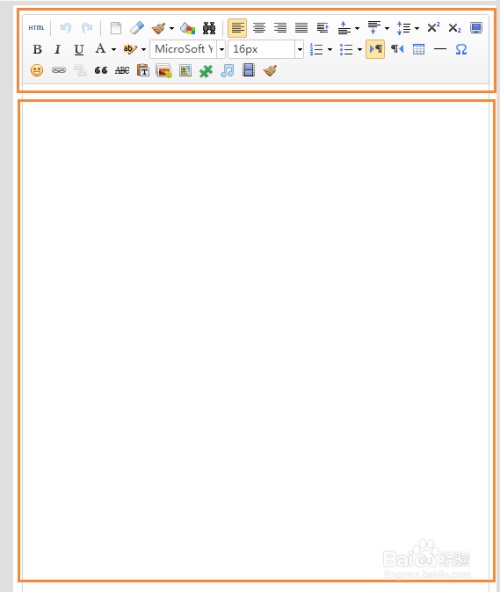Open the search and replace binoculars tool

click(209, 28)
